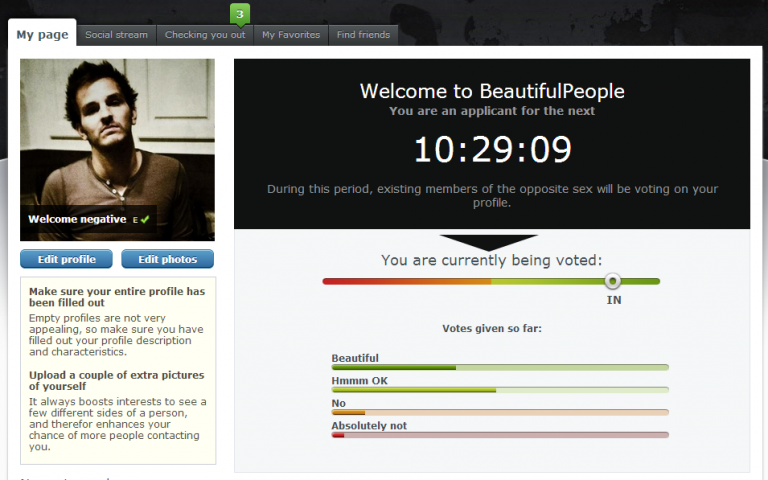Click the 10:29:09 countdown timer
Image resolution: width=768 pixels, height=480 pixels.
coord(492,149)
